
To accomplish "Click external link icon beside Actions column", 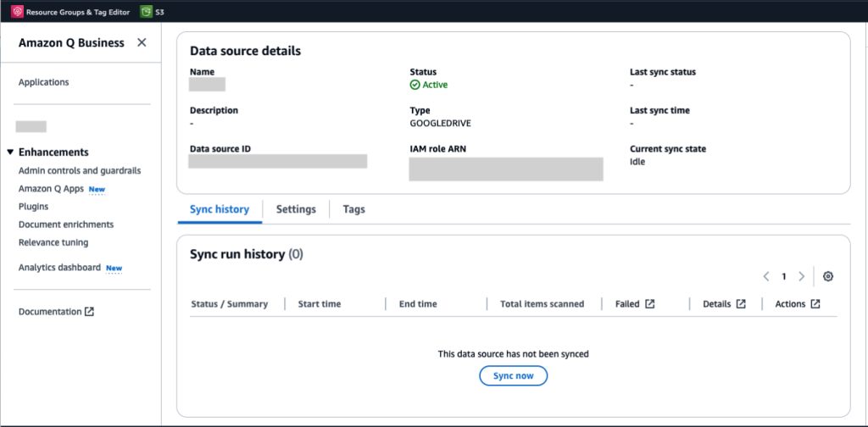I will pyautogui.click(x=815, y=303).
